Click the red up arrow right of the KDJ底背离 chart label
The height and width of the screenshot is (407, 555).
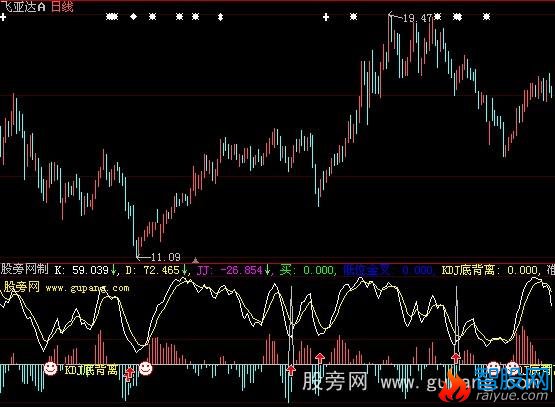(x=129, y=374)
